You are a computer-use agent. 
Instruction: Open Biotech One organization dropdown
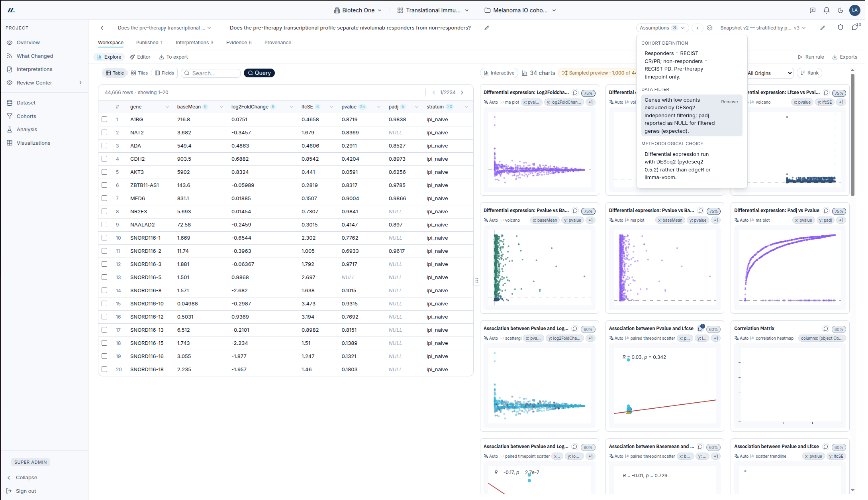coord(358,10)
